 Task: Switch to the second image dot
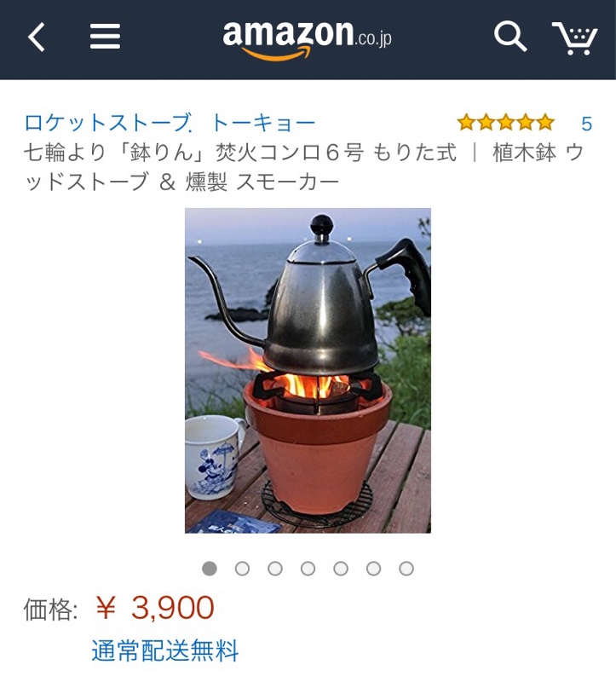[x=242, y=569]
